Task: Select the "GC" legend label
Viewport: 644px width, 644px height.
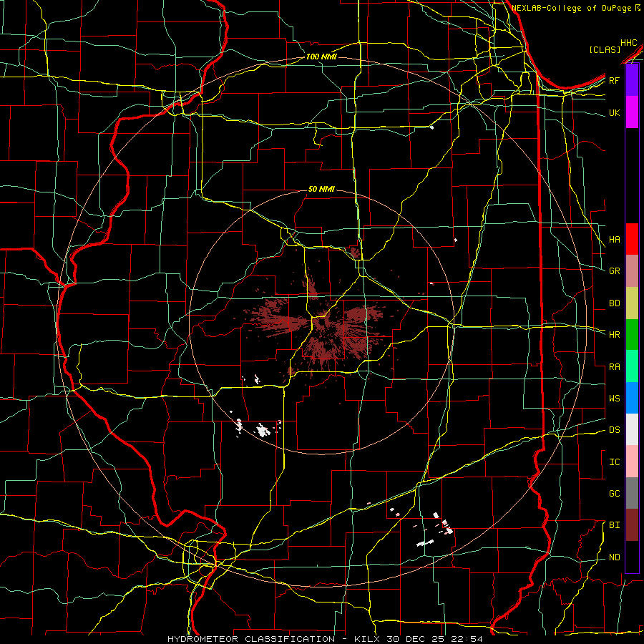Action: [615, 494]
